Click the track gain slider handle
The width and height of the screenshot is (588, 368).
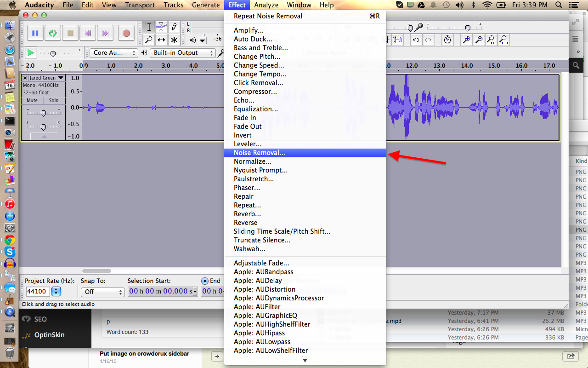coord(44,113)
